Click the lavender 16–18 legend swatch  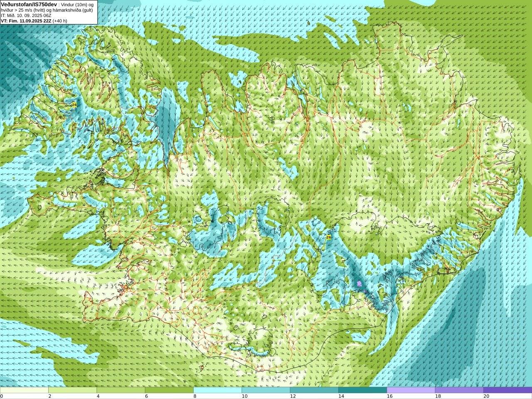411,390
